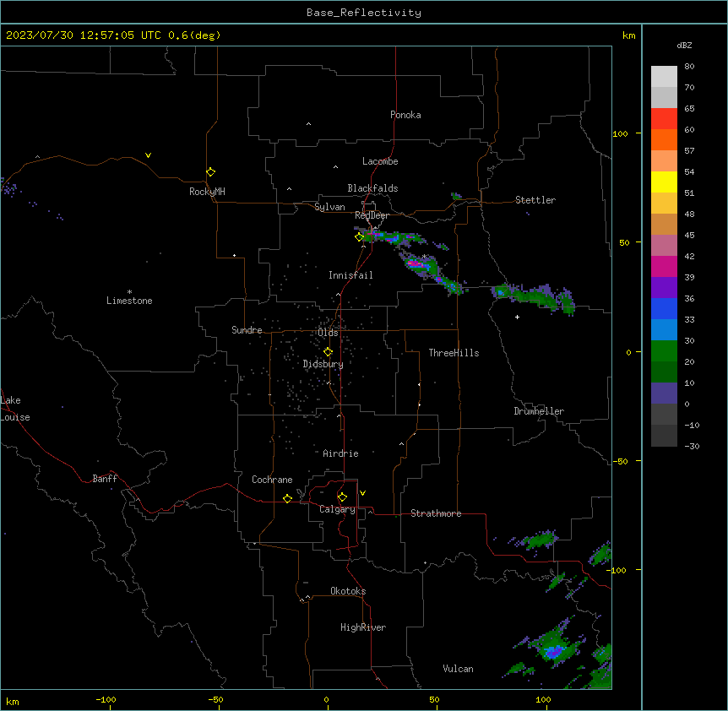The image size is (728, 711).
Task: Click the bottom axis -100 km tick label
Action: click(x=106, y=699)
